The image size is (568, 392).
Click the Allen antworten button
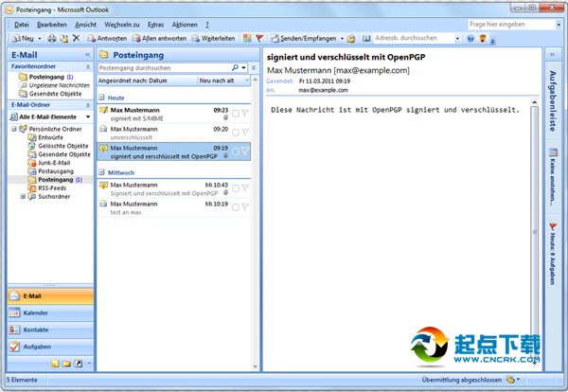pyautogui.click(x=159, y=39)
